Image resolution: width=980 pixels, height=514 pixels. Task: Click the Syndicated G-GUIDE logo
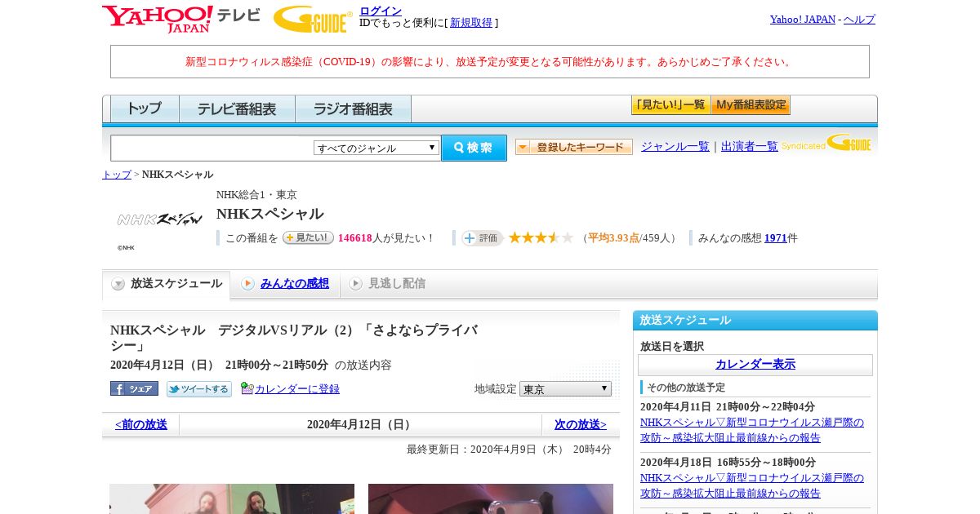click(826, 144)
